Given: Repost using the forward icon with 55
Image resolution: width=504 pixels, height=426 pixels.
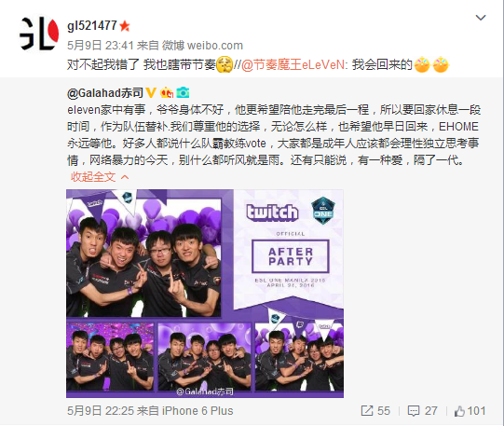Looking at the screenshot, I should [x=375, y=411].
